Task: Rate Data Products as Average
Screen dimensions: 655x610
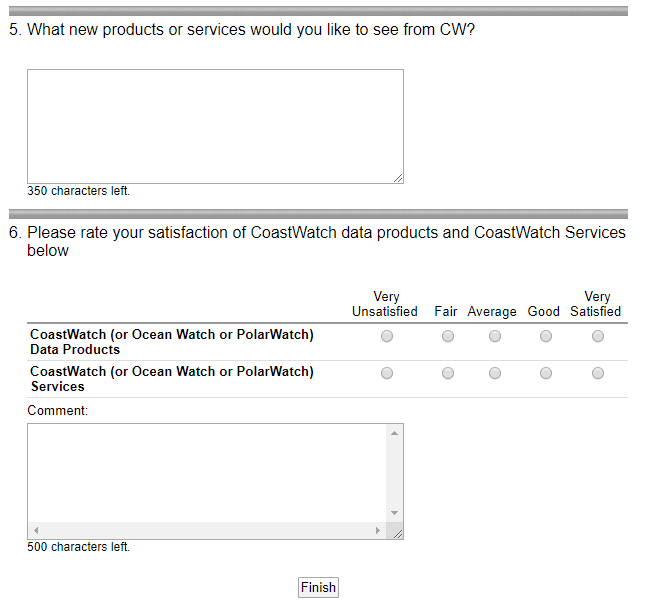Action: click(495, 336)
